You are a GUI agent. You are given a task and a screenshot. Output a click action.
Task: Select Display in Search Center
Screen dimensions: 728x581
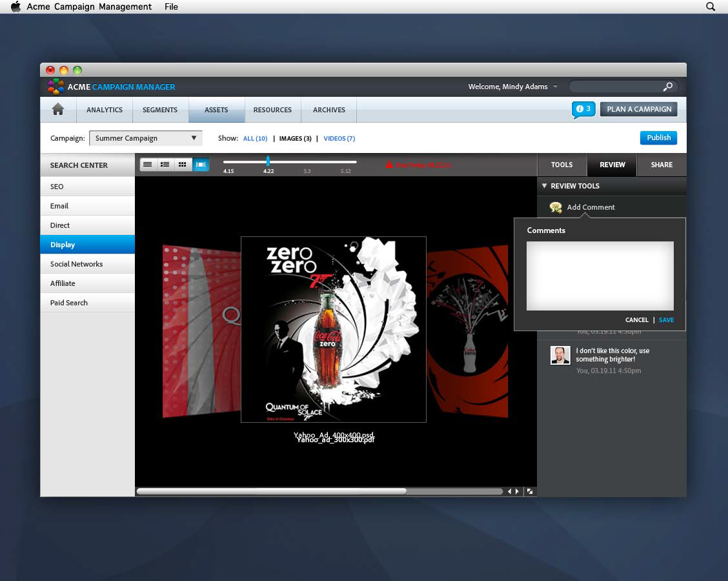pyautogui.click(x=88, y=244)
